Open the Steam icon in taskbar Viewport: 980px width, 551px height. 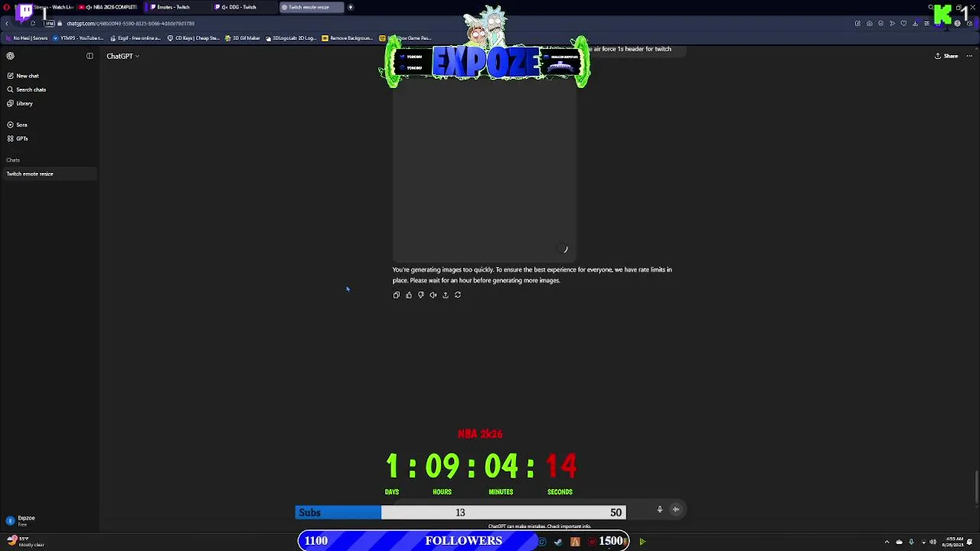[x=558, y=542]
